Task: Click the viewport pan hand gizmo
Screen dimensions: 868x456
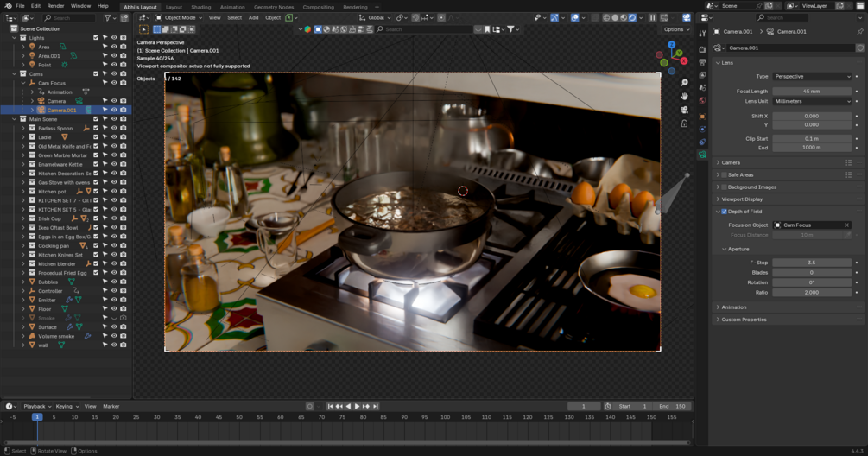Action: pyautogui.click(x=684, y=96)
